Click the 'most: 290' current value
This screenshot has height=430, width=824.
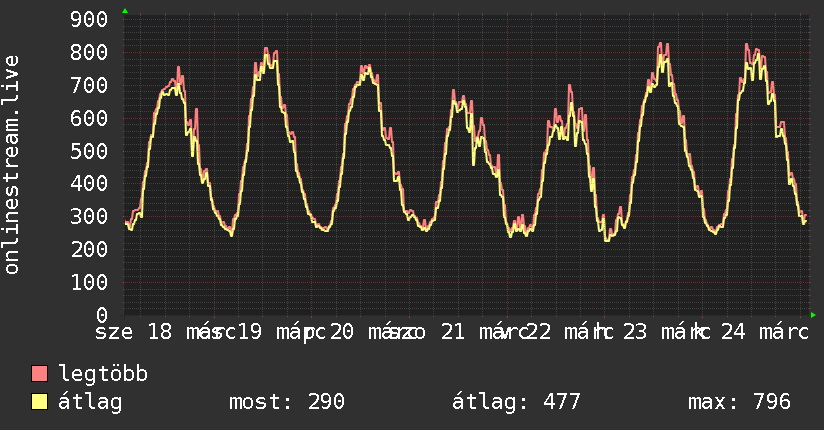coord(287,402)
